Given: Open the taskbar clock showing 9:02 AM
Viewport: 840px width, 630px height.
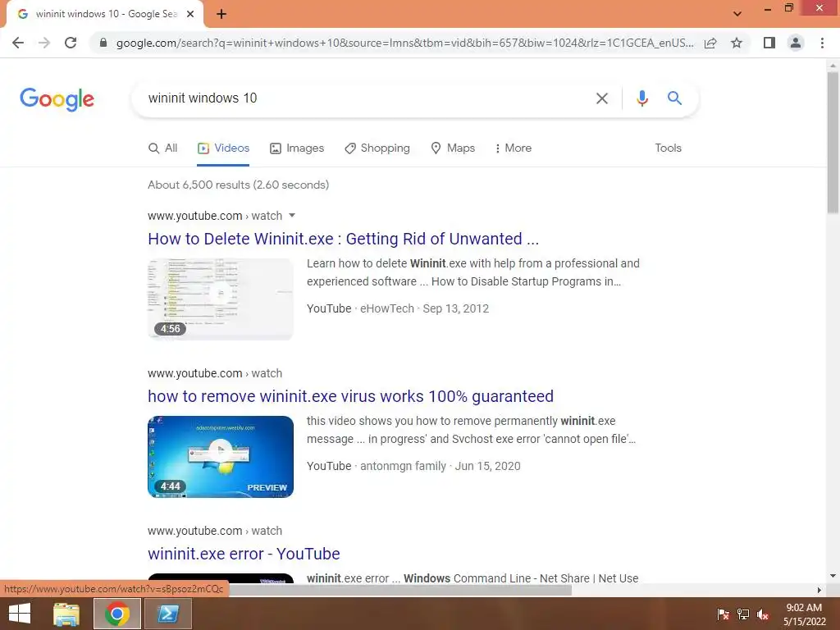Looking at the screenshot, I should (804, 614).
